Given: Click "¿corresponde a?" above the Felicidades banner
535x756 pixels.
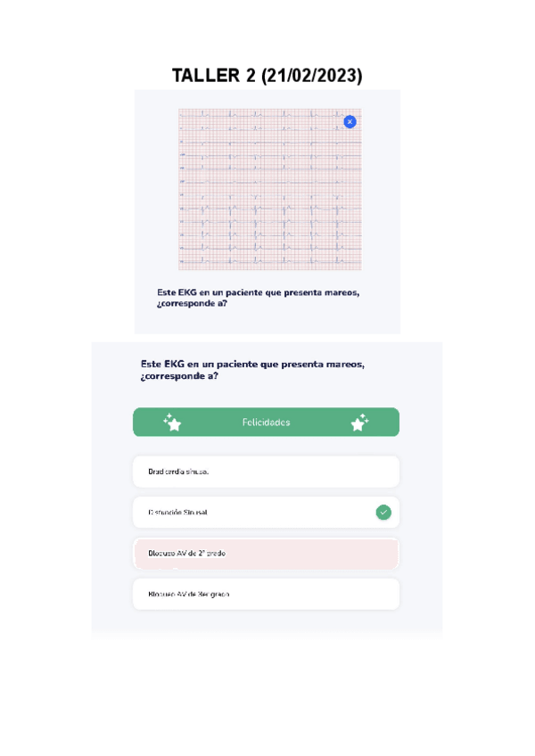Looking at the screenshot, I should coord(179,376).
